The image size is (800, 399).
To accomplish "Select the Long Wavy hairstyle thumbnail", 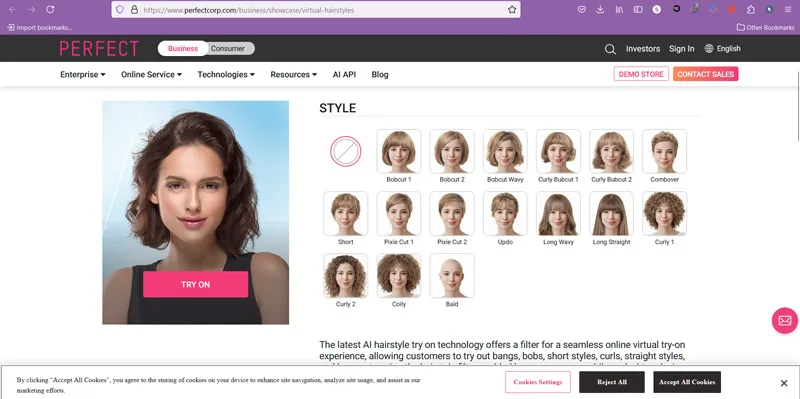I will click(558, 213).
